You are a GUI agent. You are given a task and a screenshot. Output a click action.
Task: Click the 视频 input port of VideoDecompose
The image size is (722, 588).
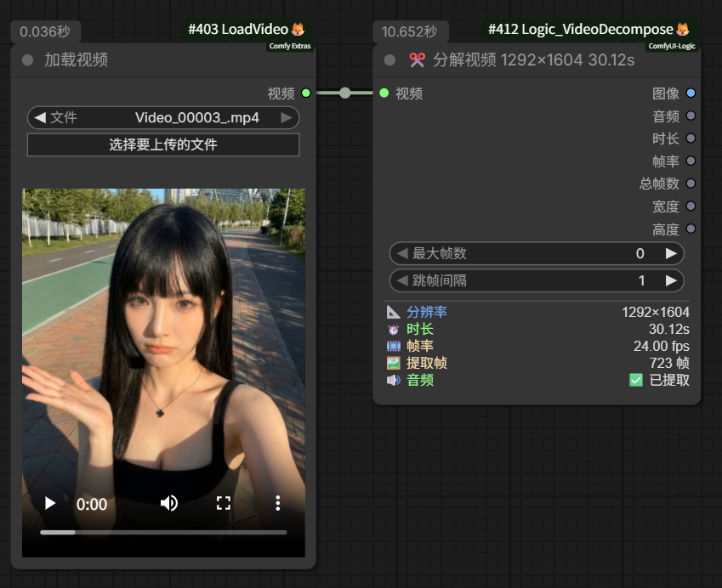pos(384,93)
